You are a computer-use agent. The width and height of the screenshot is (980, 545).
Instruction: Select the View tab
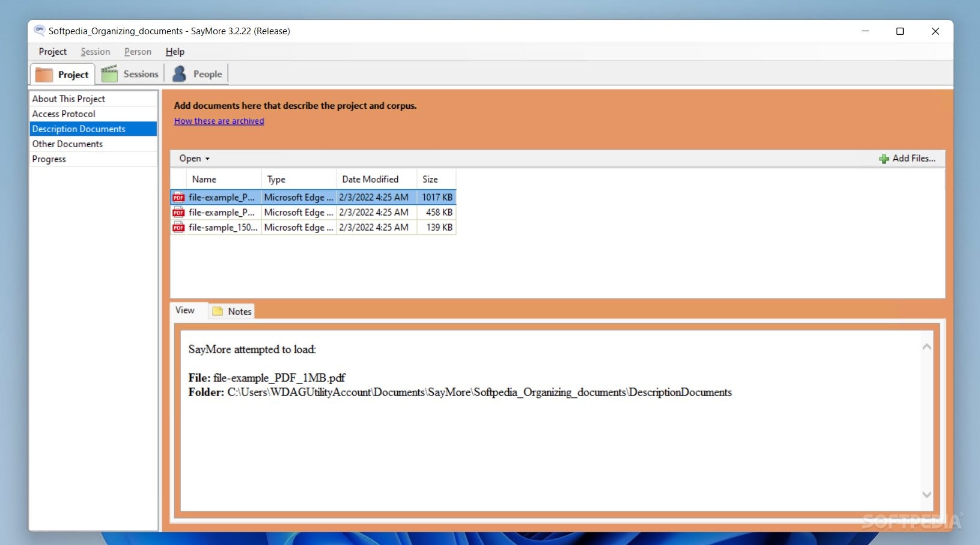185,310
